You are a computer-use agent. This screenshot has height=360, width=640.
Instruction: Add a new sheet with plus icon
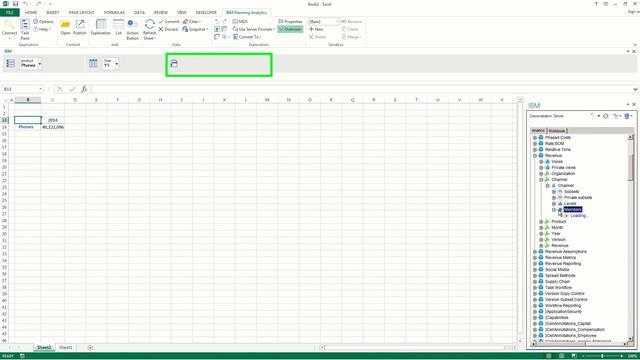[x=90, y=348]
